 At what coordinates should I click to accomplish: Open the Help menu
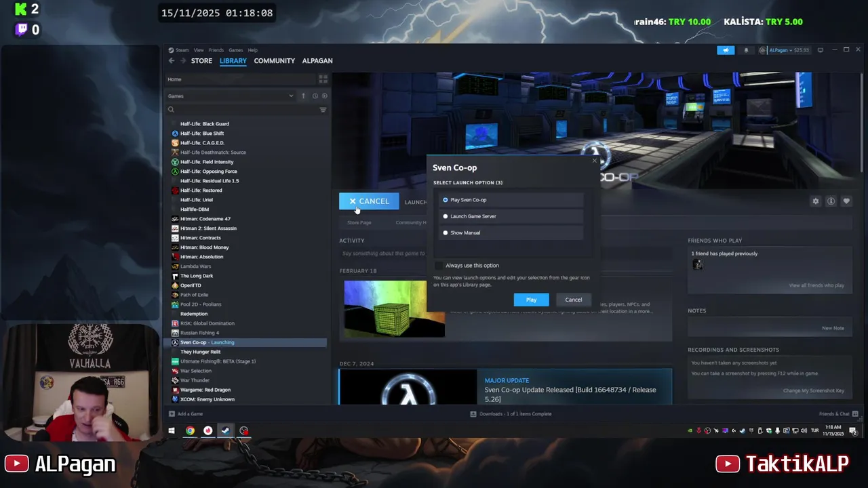click(252, 50)
